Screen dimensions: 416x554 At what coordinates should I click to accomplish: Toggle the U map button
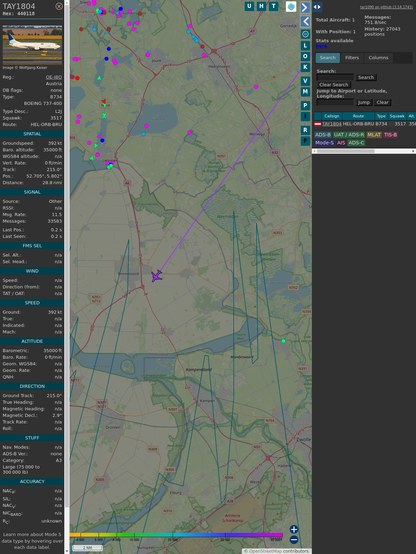(249, 6)
